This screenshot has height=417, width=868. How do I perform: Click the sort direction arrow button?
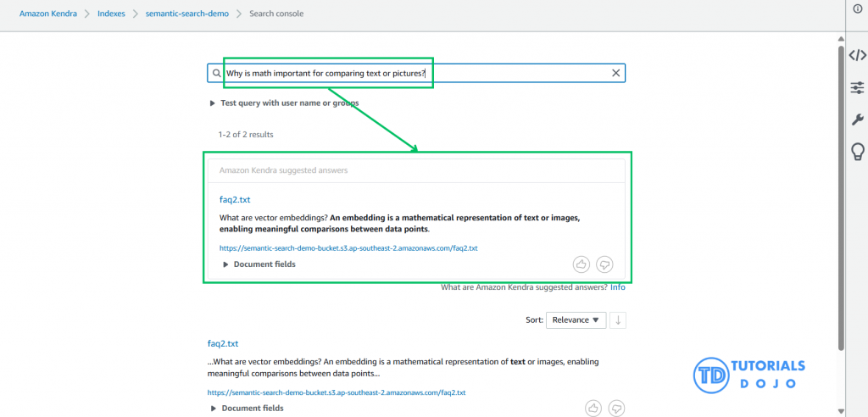(619, 320)
